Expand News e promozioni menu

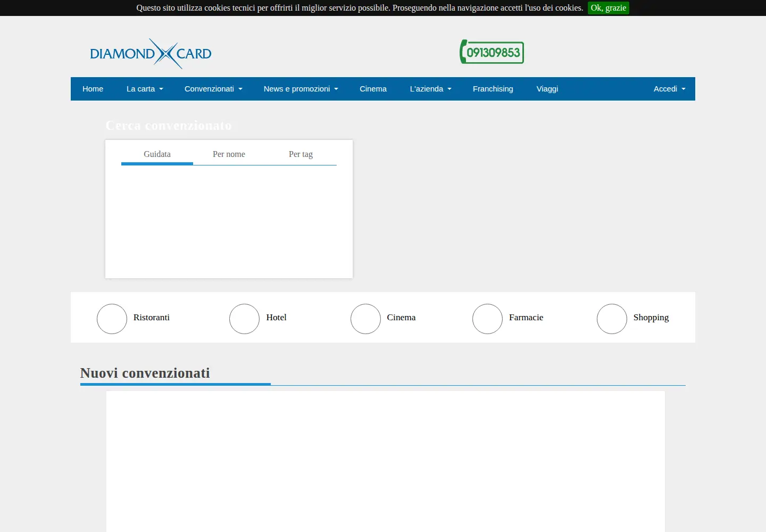click(301, 89)
